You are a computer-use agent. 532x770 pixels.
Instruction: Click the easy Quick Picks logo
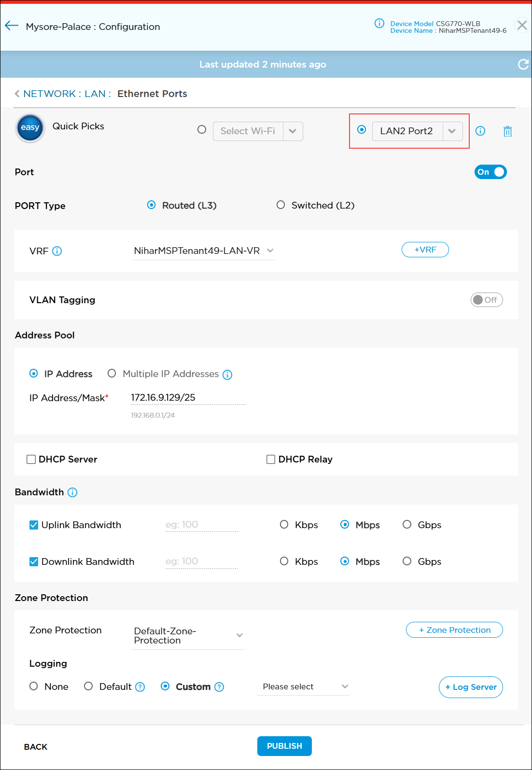(x=30, y=128)
